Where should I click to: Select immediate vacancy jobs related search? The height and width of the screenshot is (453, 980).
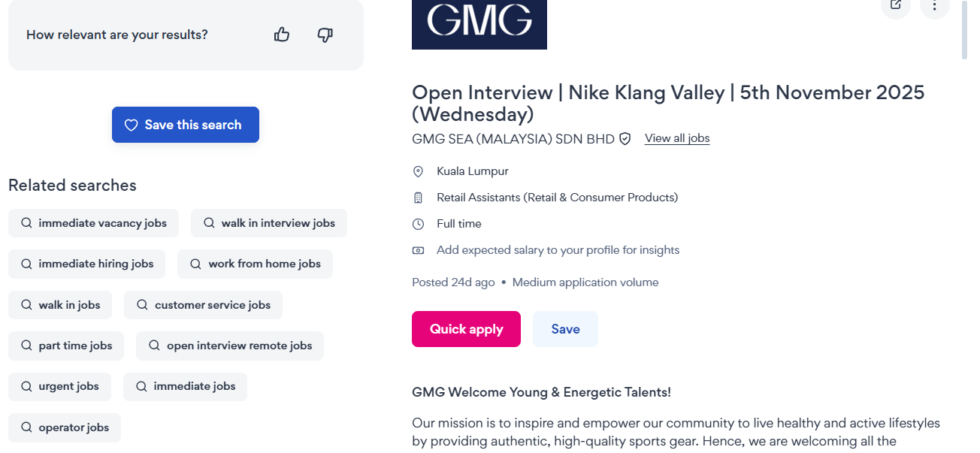[x=93, y=223]
